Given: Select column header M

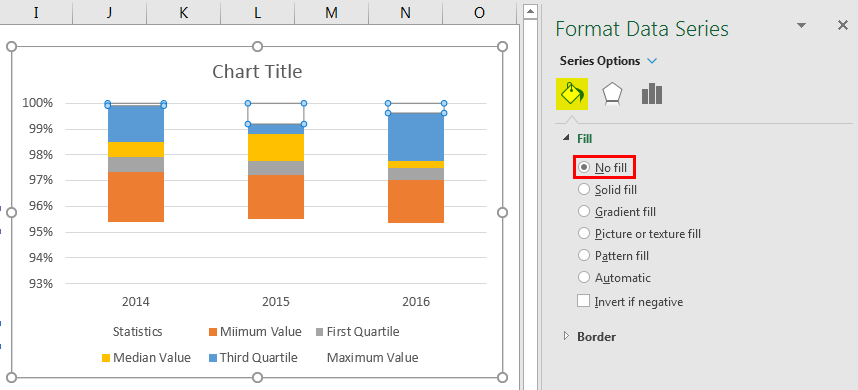Looking at the screenshot, I should 332,13.
